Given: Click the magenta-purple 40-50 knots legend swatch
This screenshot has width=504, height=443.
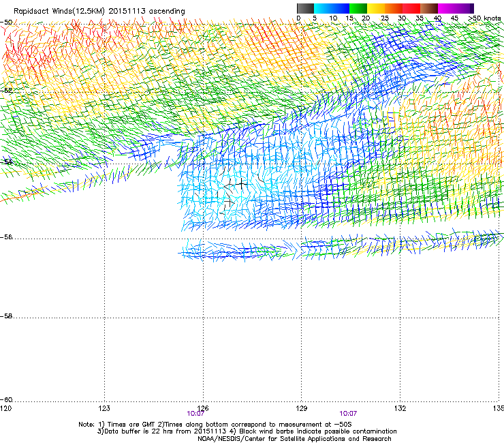Looking at the screenshot, I should click(456, 8).
